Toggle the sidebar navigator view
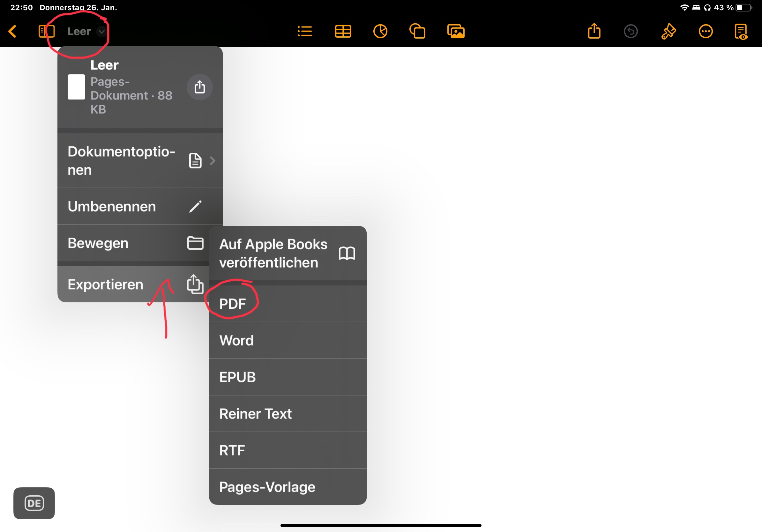The width and height of the screenshot is (762, 532). pos(47,32)
